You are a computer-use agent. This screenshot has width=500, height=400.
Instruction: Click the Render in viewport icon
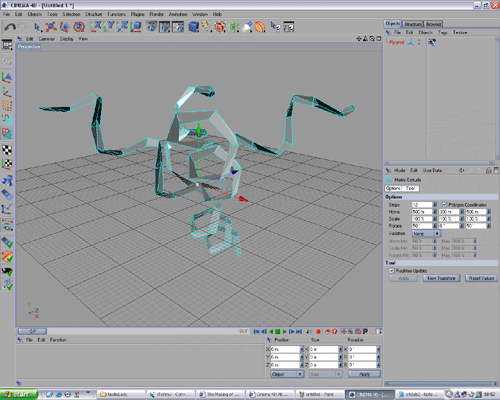tap(151, 27)
